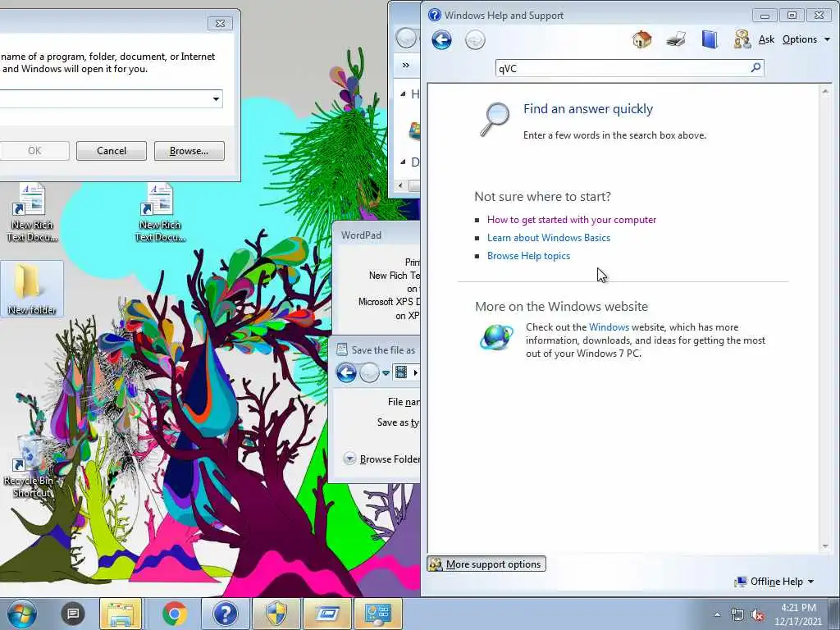Click the back arrow in Save the file as dialog
The image size is (840, 630).
pyautogui.click(x=346, y=372)
